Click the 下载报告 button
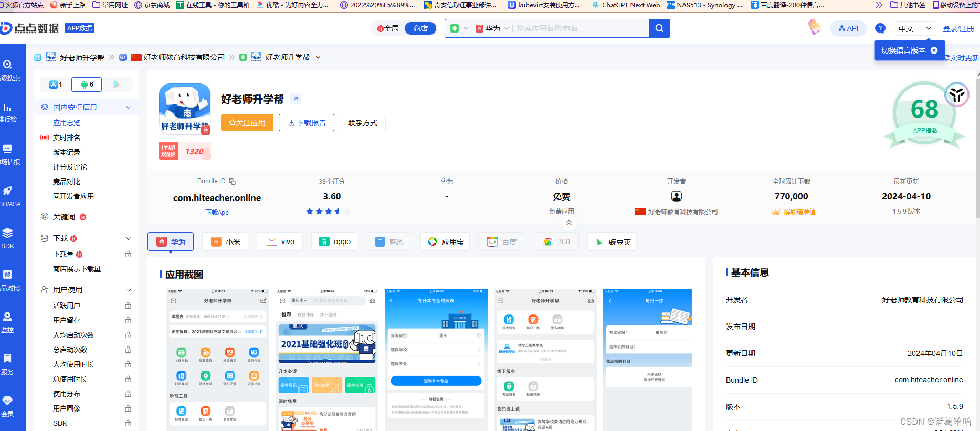Screen dimensions: 980x431 pyautogui.click(x=307, y=122)
